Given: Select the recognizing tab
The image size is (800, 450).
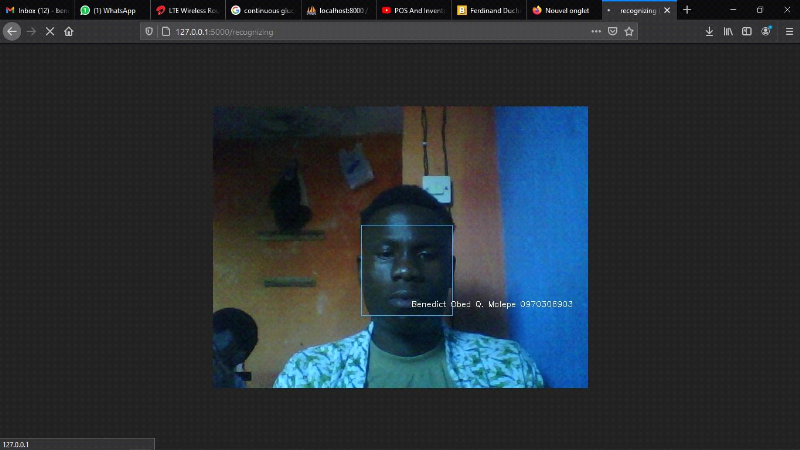Looking at the screenshot, I should (638, 10).
